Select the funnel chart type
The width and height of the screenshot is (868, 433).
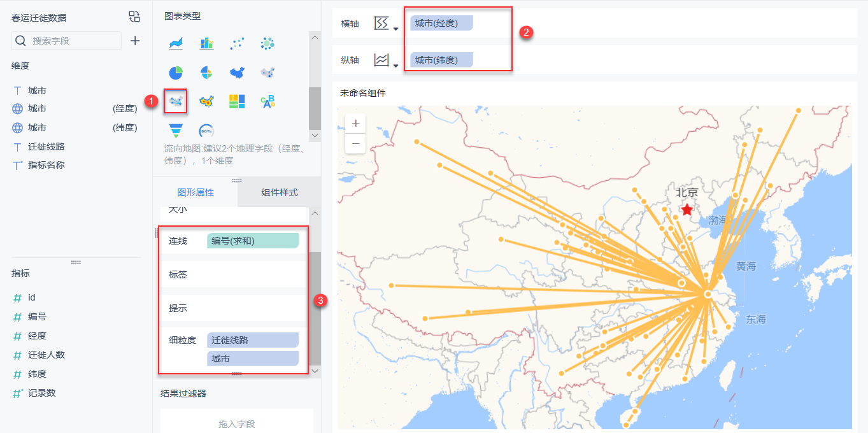(x=176, y=131)
